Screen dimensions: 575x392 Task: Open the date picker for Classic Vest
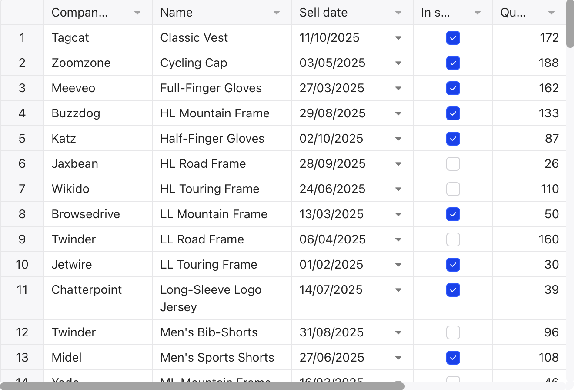click(x=398, y=38)
